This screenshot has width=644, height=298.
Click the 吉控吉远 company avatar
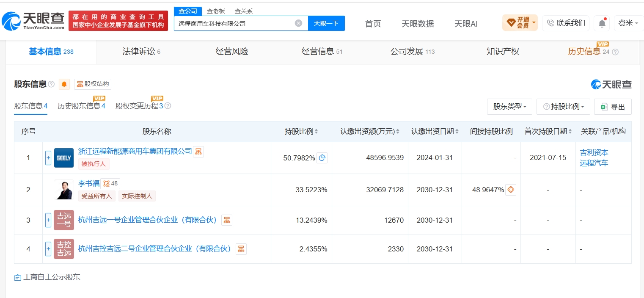point(64,249)
